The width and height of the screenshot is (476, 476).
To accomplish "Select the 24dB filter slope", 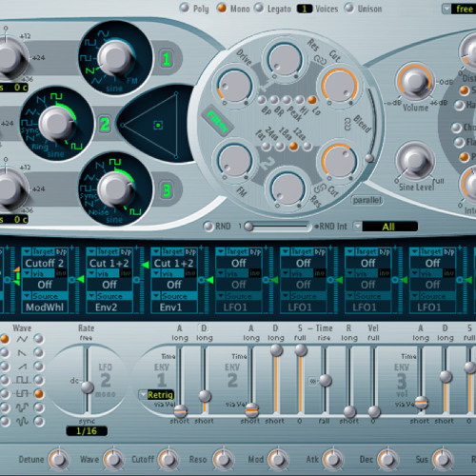I will (x=280, y=147).
